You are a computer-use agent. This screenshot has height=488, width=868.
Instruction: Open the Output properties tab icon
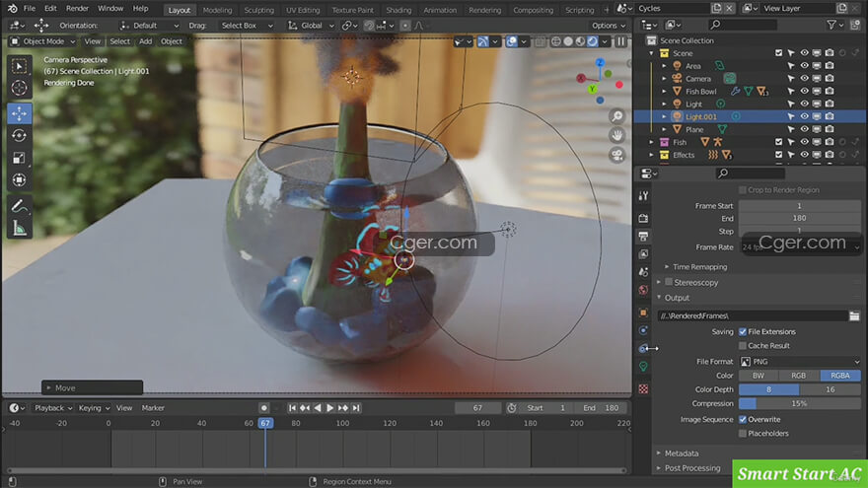coord(643,237)
